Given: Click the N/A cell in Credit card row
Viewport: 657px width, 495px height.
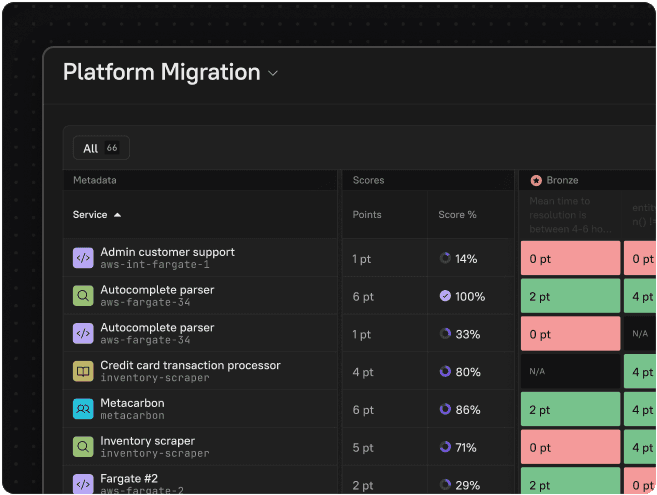Looking at the screenshot, I should point(569,371).
